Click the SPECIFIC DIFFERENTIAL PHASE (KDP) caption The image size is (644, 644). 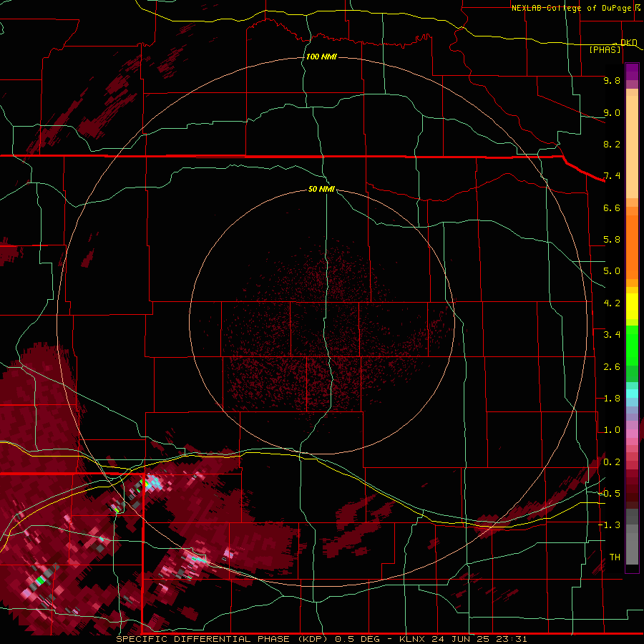coord(222,639)
